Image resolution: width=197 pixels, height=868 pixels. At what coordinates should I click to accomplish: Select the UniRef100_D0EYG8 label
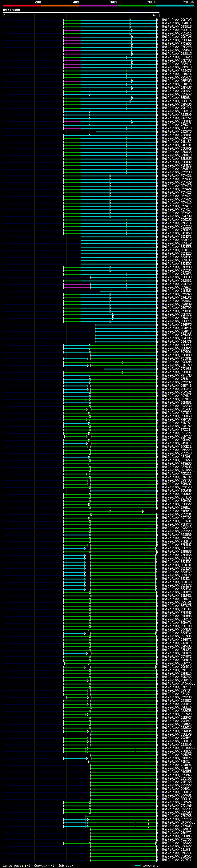click(x=177, y=60)
